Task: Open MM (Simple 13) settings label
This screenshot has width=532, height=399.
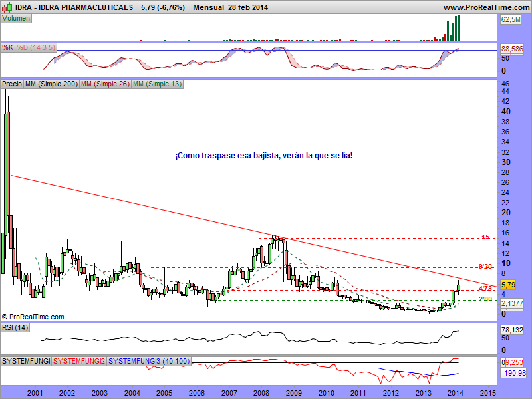Action: coord(157,84)
